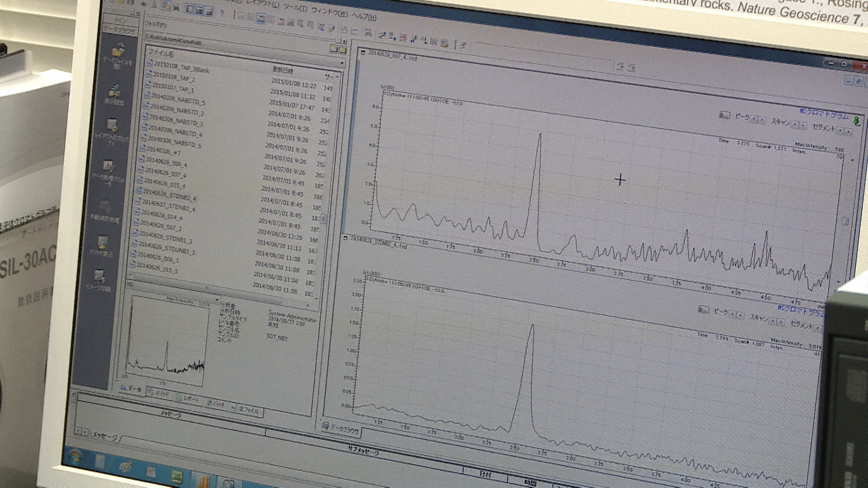Click the rightmost pen icon in the toolbar
The height and width of the screenshot is (488, 868).
462,44
